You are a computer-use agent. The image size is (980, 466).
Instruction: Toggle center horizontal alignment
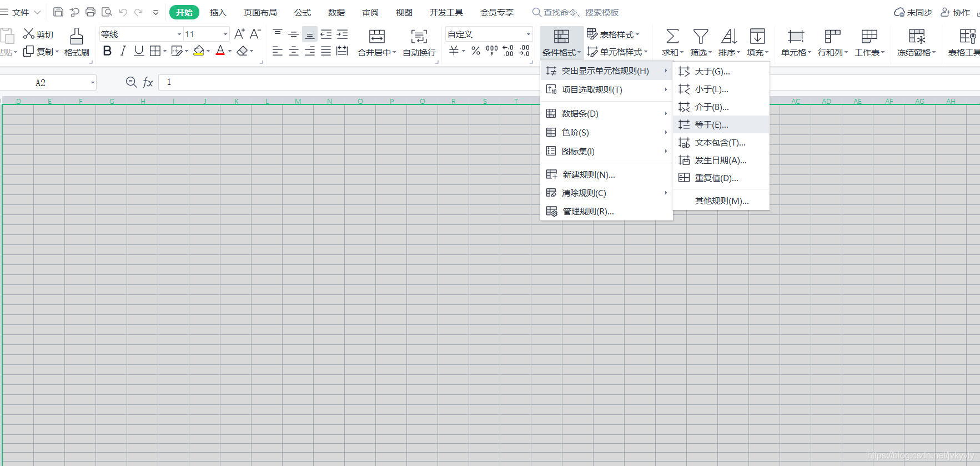(x=294, y=51)
